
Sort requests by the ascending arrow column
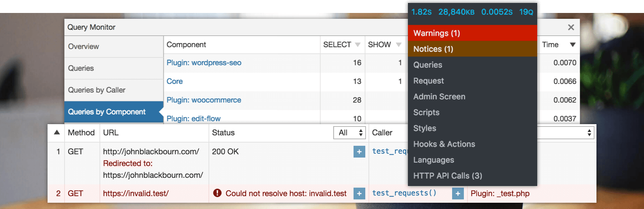[x=57, y=133]
